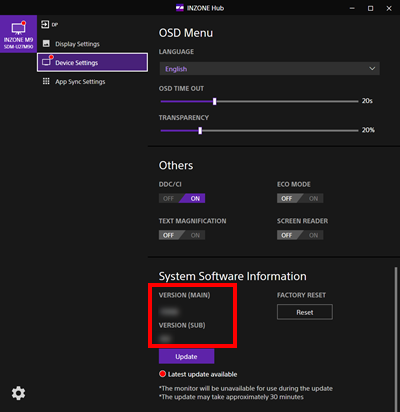This screenshot has width=400, height=412.
Task: Click the DP input source icon
Action: pos(45,24)
